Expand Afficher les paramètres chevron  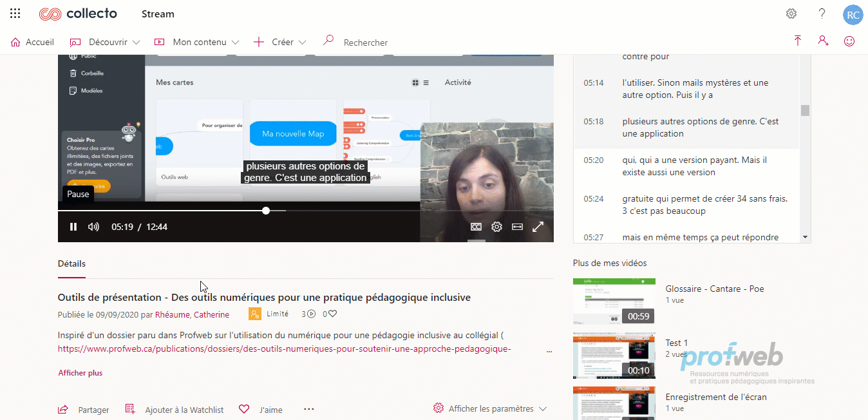click(542, 408)
